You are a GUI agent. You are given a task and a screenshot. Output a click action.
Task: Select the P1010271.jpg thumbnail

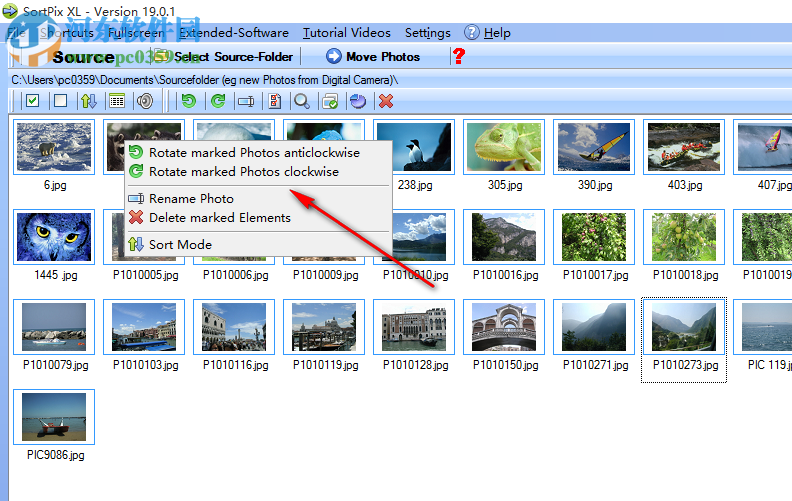(x=594, y=327)
